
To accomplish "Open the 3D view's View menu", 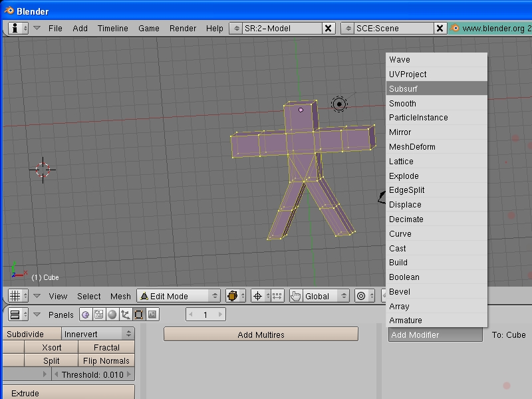I will (58, 296).
